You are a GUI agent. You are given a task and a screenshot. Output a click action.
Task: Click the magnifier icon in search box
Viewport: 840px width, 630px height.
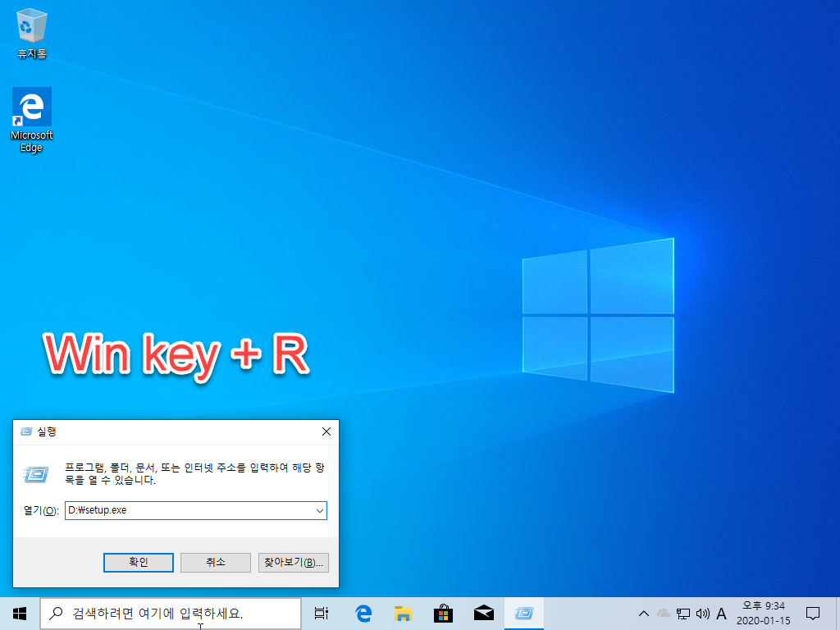coord(57,614)
